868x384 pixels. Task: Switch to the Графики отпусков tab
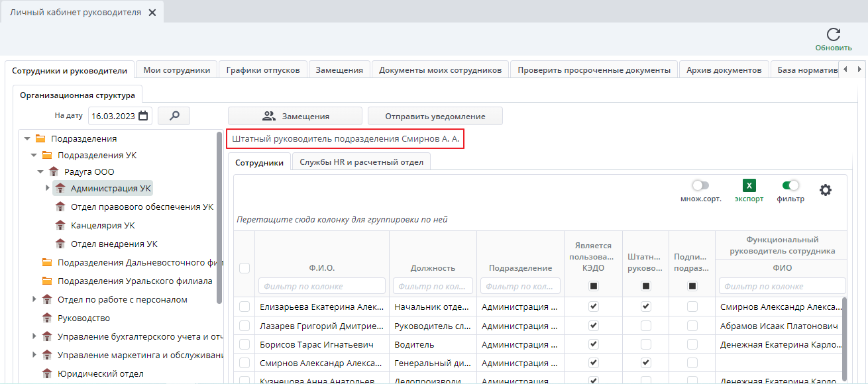pyautogui.click(x=263, y=70)
